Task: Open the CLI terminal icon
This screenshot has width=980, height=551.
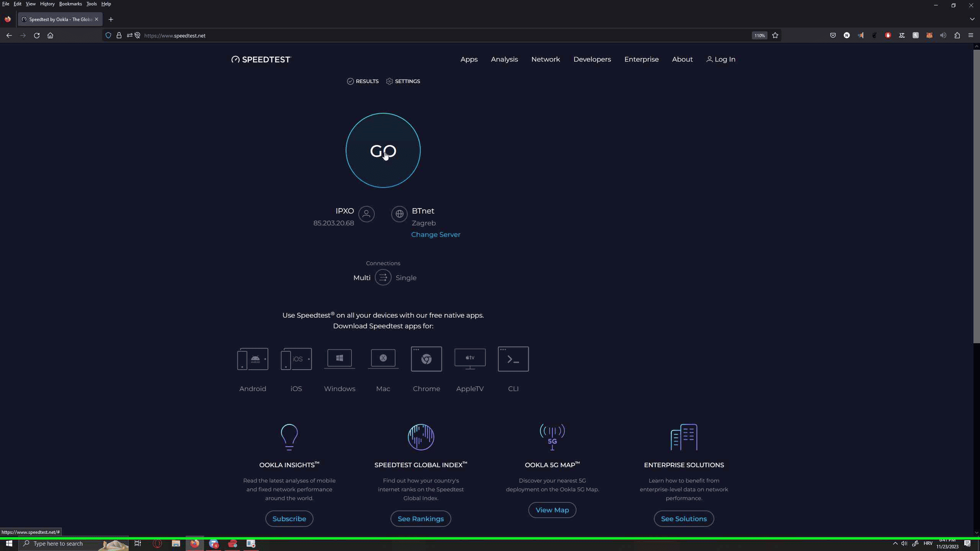Action: pos(513,359)
